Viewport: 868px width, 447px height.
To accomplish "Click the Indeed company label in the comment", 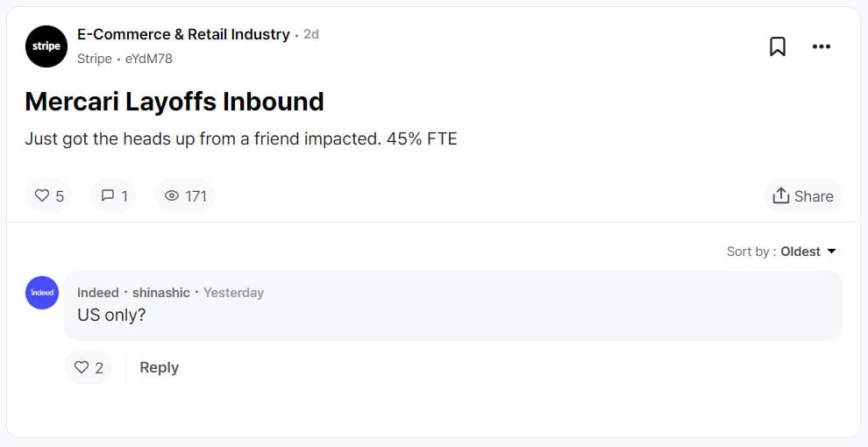I will click(x=97, y=293).
